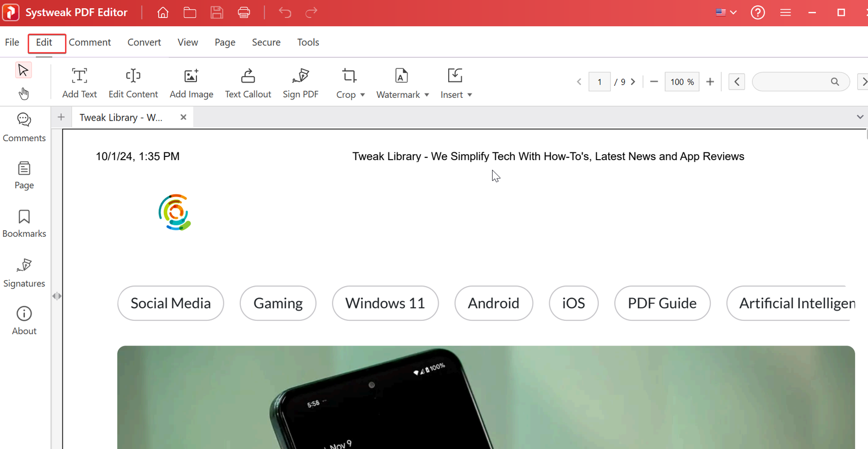The width and height of the screenshot is (868, 449).
Task: Open the Help question mark icon
Action: click(758, 12)
